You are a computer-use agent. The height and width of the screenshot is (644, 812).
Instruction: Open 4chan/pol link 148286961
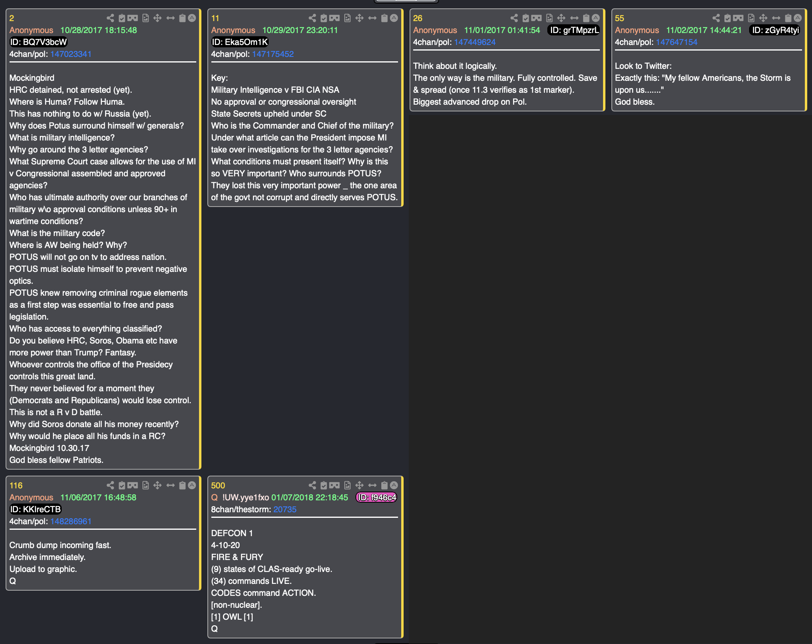click(x=71, y=521)
